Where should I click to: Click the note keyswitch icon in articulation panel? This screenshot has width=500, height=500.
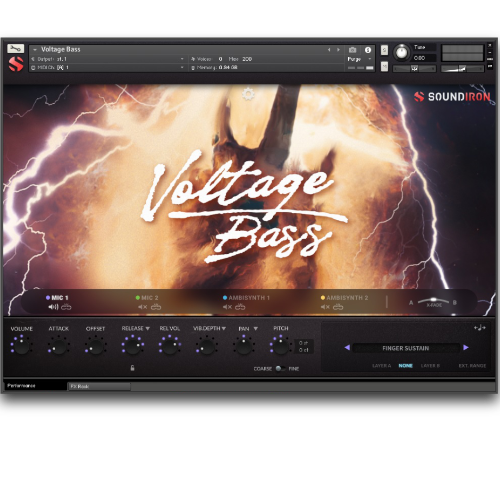pyautogui.click(x=480, y=328)
